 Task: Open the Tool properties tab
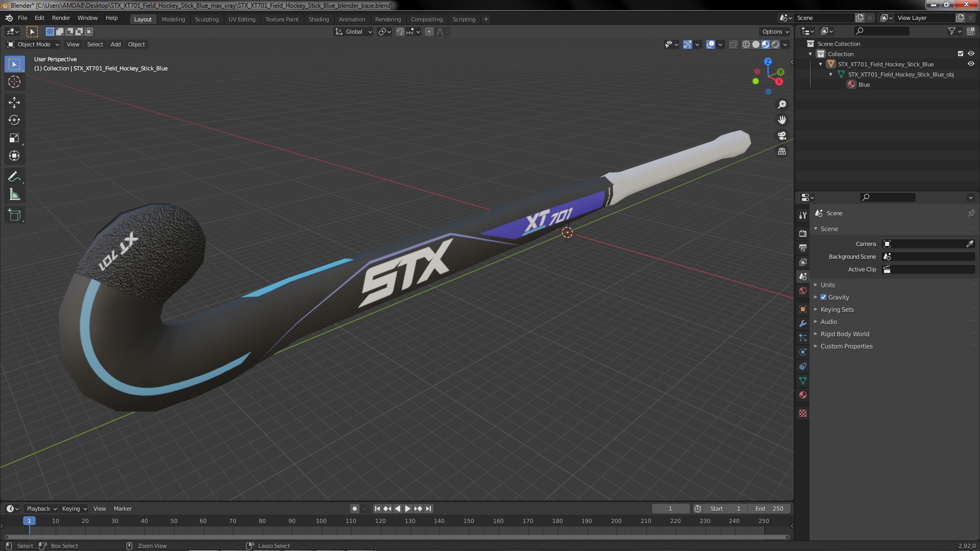pyautogui.click(x=803, y=215)
